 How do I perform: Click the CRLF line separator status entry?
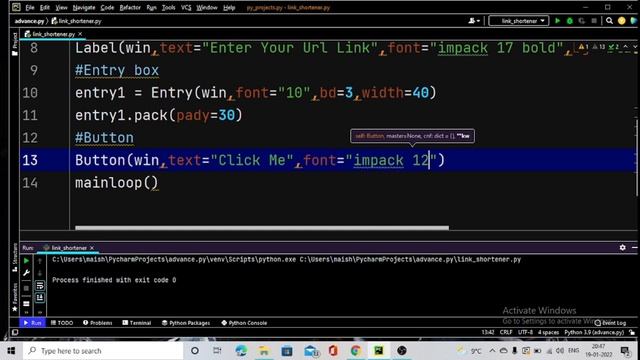coord(506,332)
